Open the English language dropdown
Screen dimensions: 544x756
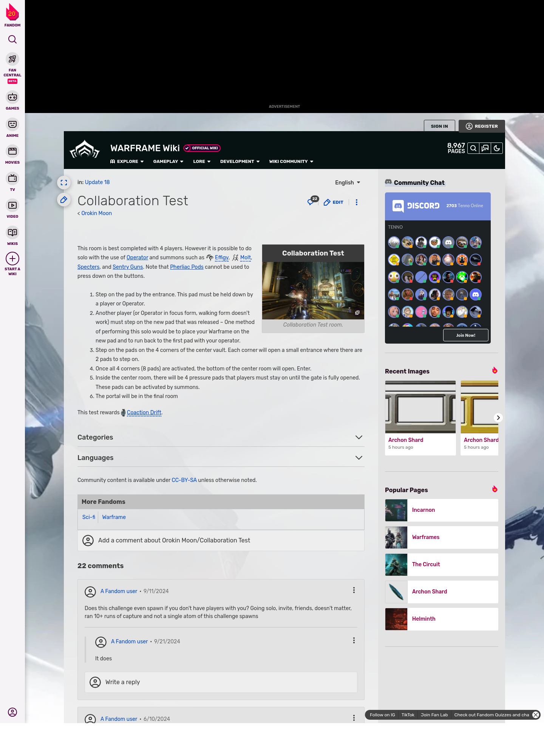click(x=348, y=183)
